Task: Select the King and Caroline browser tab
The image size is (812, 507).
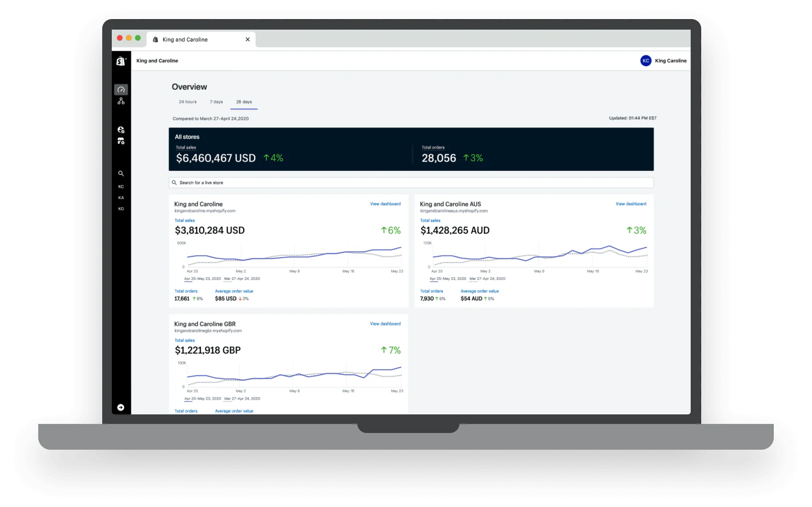Action: pos(201,40)
